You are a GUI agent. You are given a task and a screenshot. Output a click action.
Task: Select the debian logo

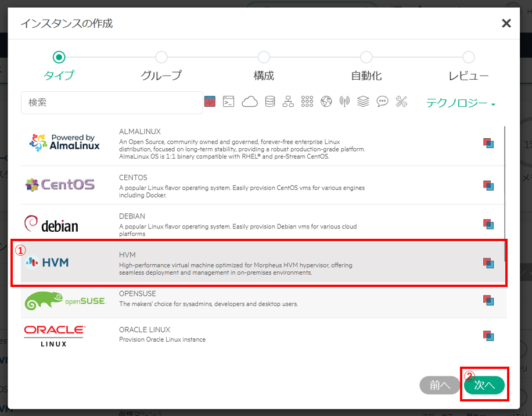click(51, 224)
